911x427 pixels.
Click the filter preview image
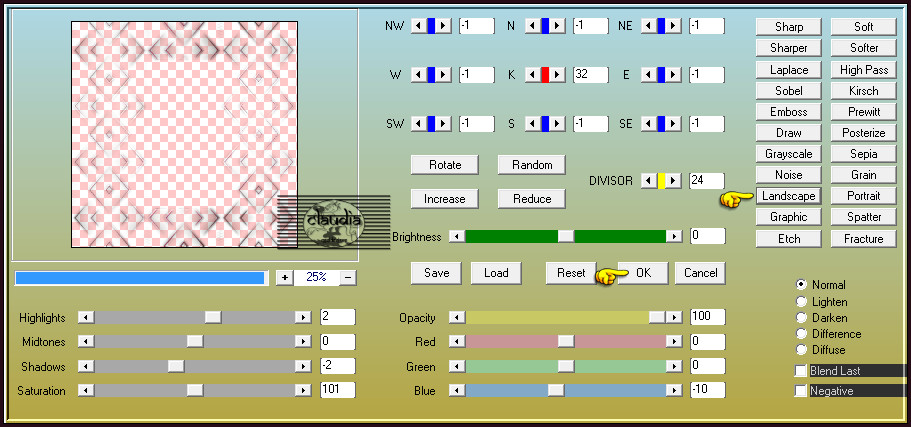(x=184, y=134)
